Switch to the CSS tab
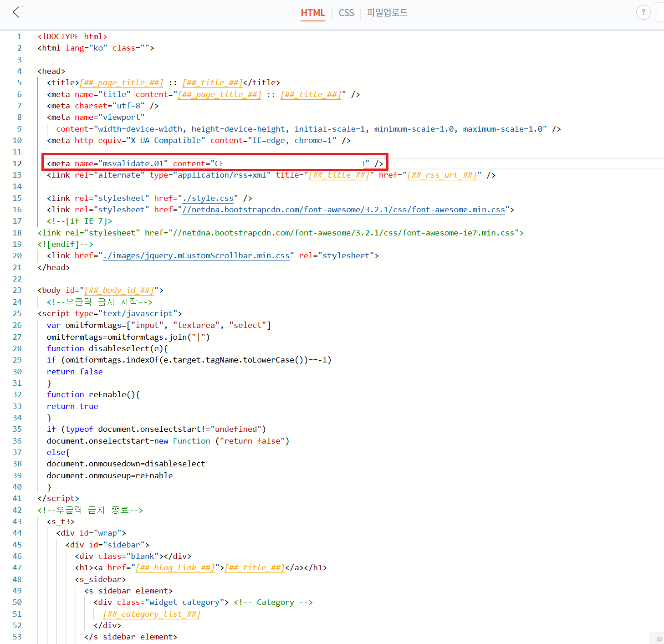This screenshot has width=664, height=644. [346, 13]
